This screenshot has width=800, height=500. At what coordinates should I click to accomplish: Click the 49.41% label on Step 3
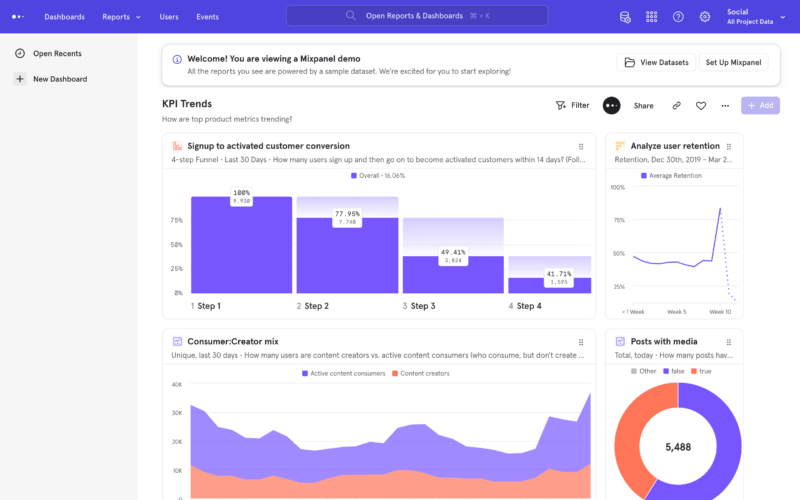(x=453, y=256)
